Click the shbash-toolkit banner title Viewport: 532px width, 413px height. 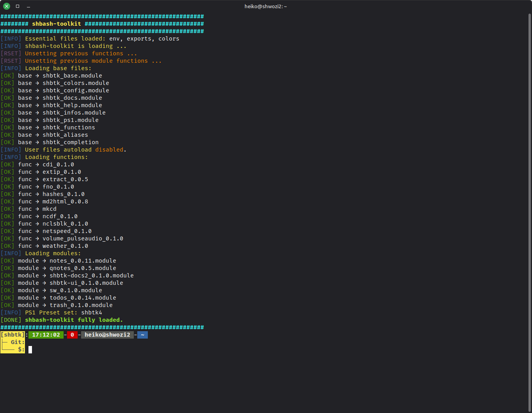[57, 24]
